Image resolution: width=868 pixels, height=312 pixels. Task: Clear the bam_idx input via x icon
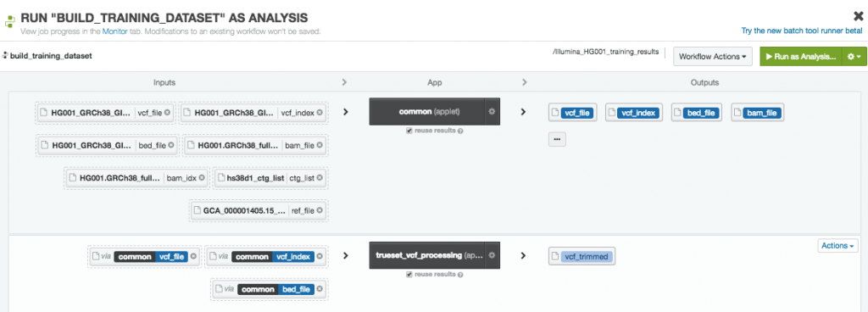tap(202, 178)
